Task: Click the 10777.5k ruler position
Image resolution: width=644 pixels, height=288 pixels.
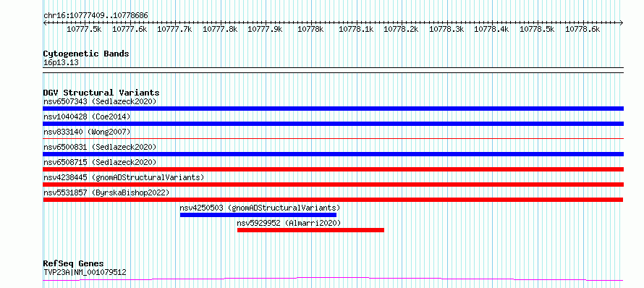Action: (x=84, y=29)
